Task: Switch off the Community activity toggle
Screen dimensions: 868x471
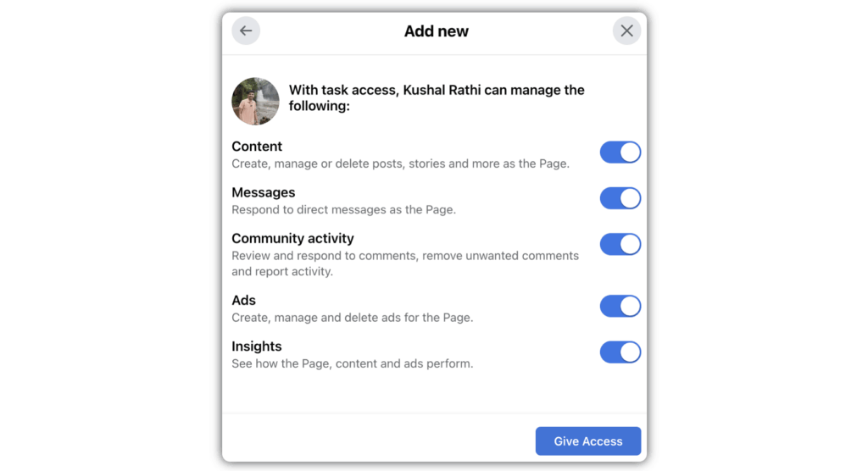Action: click(x=620, y=244)
